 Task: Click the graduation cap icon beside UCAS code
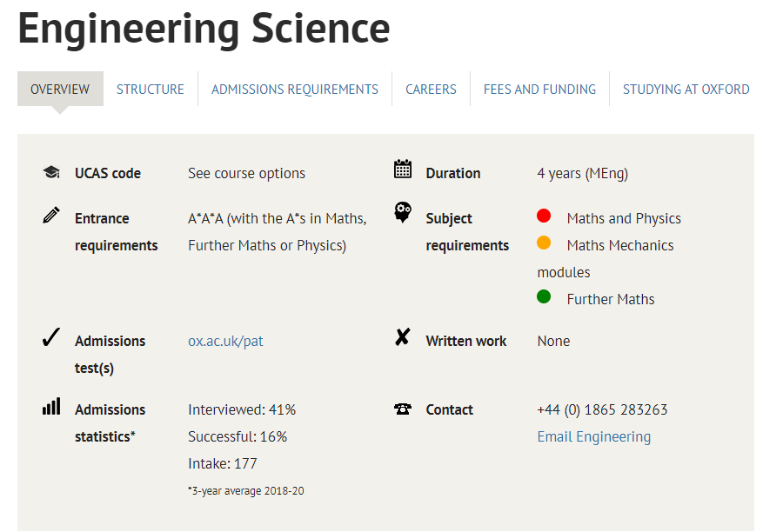[51, 172]
